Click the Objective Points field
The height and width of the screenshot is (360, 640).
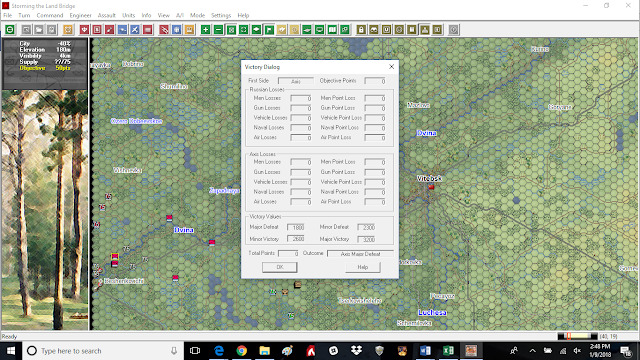[375, 81]
